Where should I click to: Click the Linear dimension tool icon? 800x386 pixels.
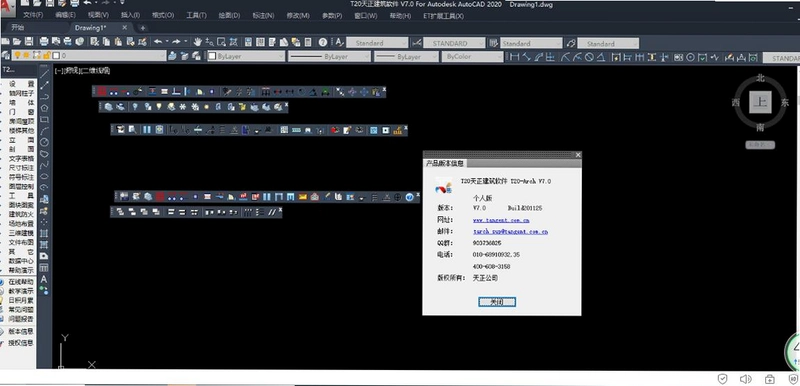(x=514, y=57)
